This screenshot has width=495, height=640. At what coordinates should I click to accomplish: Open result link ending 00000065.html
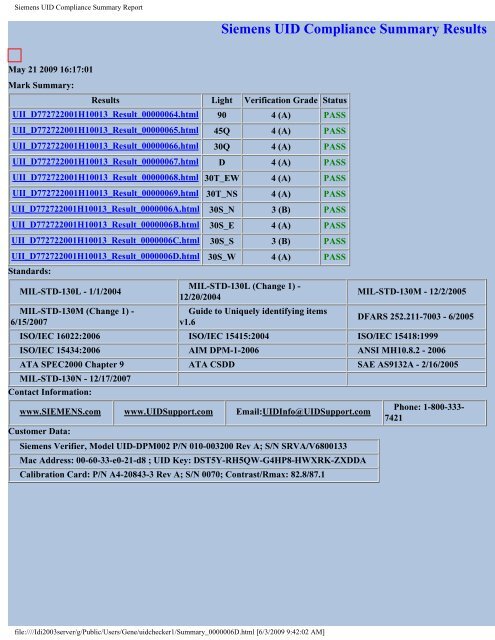pos(105,131)
